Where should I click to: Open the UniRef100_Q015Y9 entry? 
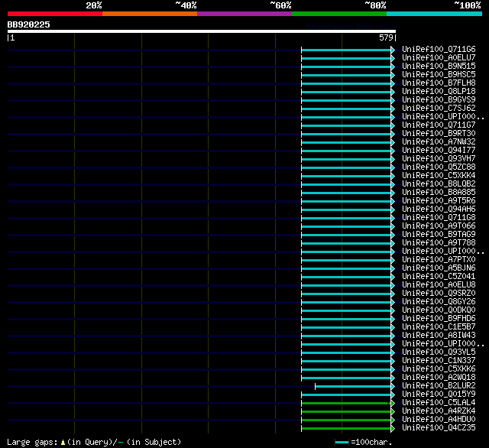point(439,394)
